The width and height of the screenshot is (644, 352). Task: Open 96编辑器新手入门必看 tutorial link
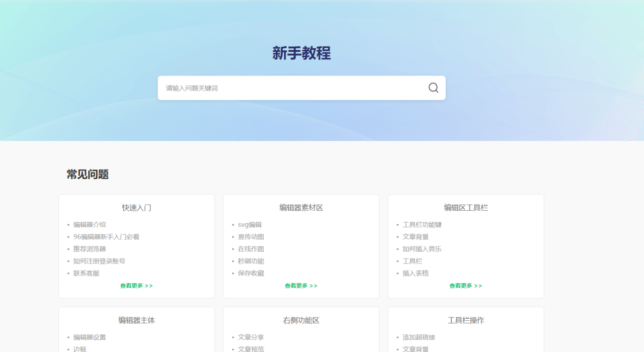[x=106, y=237]
